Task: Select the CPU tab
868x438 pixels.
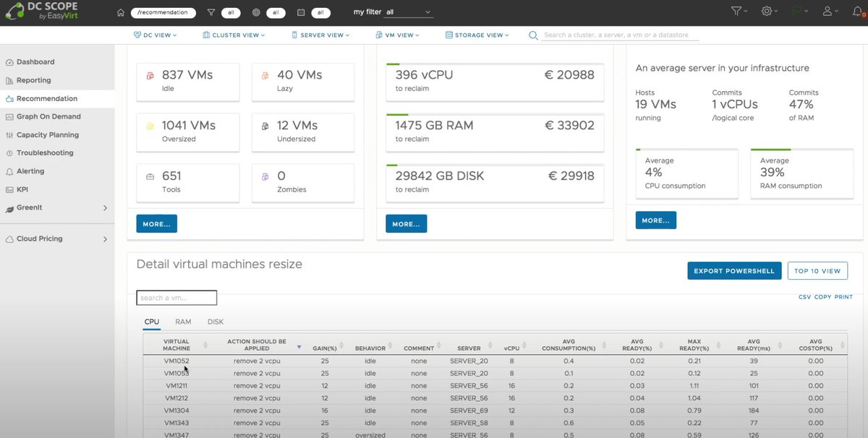Action: (x=152, y=322)
